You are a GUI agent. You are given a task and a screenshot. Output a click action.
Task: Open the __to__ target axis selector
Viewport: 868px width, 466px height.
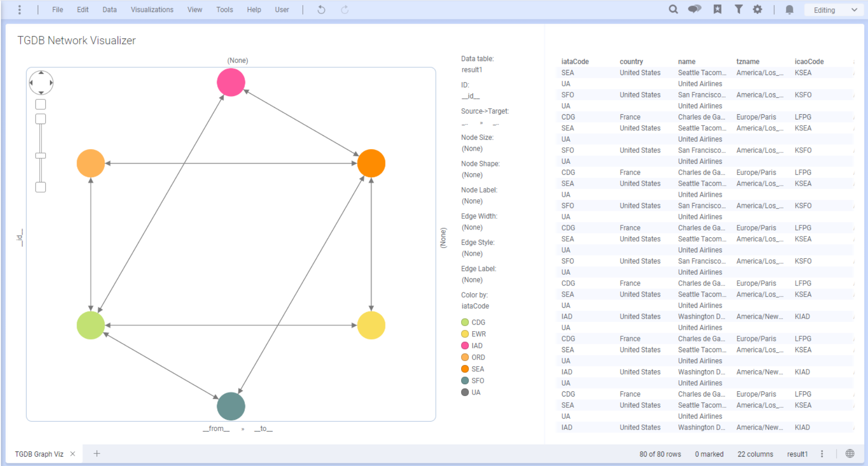(x=264, y=429)
